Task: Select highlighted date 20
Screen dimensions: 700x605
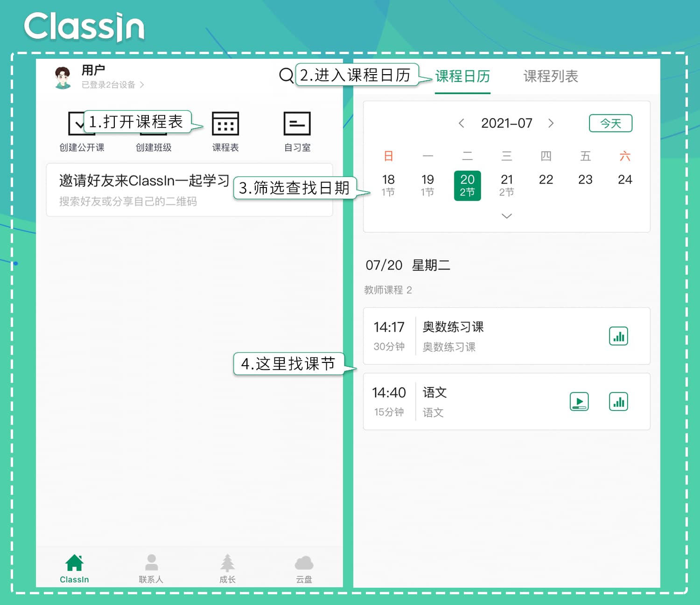Action: pyautogui.click(x=467, y=186)
